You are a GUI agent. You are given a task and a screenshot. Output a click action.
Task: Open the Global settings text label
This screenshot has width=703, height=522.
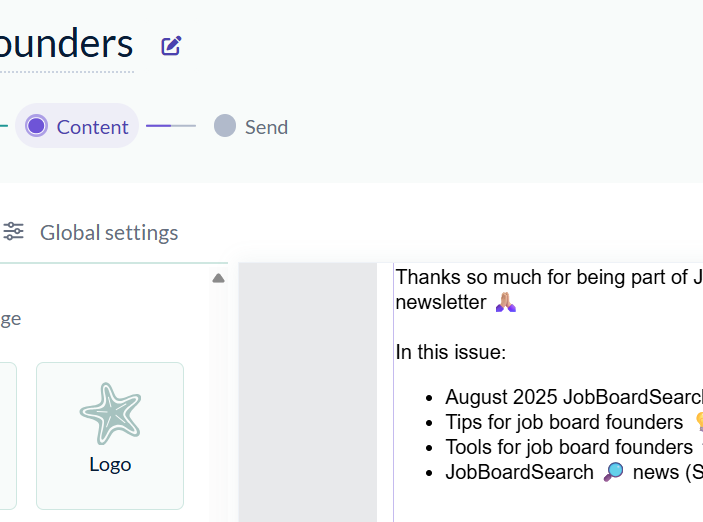click(109, 233)
